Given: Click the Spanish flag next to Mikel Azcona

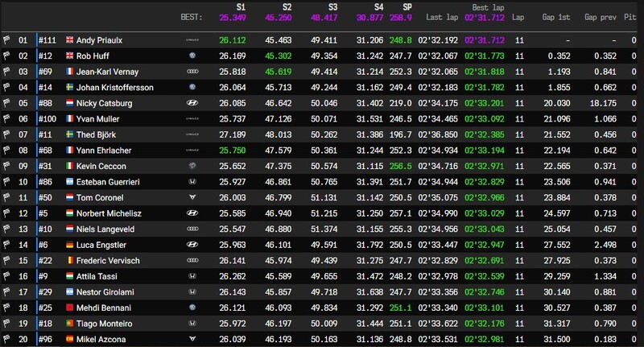Looking at the screenshot, I should coord(70,339).
